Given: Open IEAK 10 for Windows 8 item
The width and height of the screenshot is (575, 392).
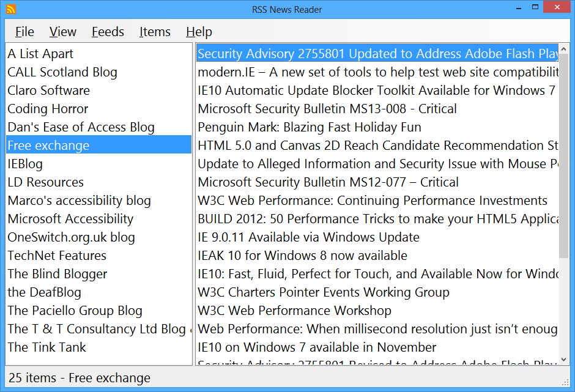Looking at the screenshot, I should tap(377, 255).
